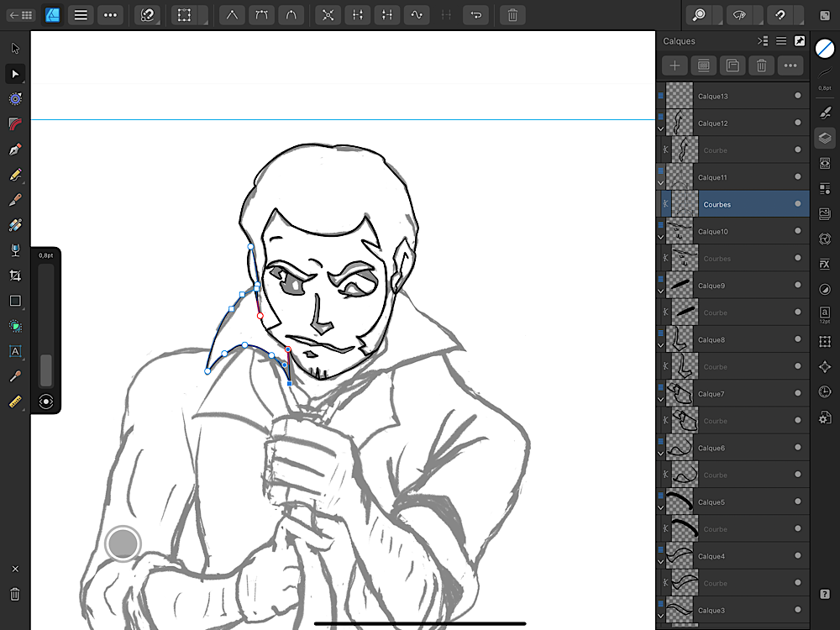Select the Corner tool

15,124
